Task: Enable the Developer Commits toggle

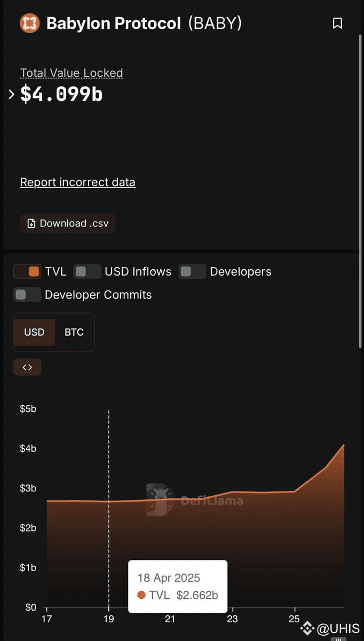Action: pos(27,294)
